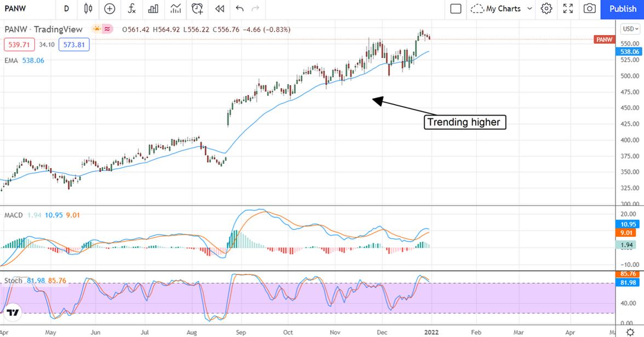Select the square layout icon
This screenshot has height=337, width=644.
[x=456, y=9]
